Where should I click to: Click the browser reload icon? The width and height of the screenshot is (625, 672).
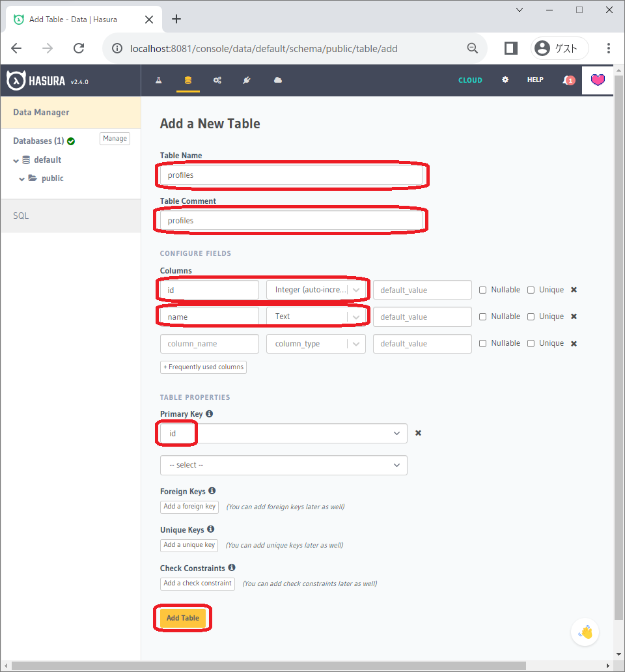[79, 48]
